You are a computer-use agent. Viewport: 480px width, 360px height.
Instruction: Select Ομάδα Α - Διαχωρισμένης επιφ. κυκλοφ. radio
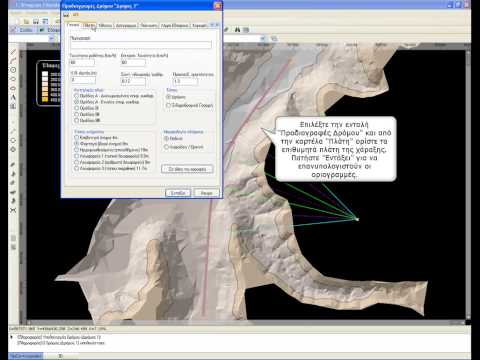tap(76, 96)
